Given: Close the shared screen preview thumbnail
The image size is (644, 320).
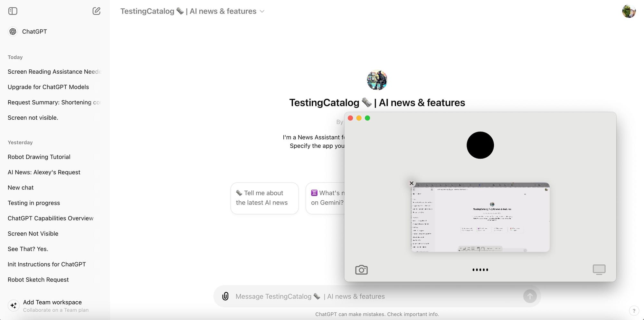Looking at the screenshot, I should [x=411, y=183].
